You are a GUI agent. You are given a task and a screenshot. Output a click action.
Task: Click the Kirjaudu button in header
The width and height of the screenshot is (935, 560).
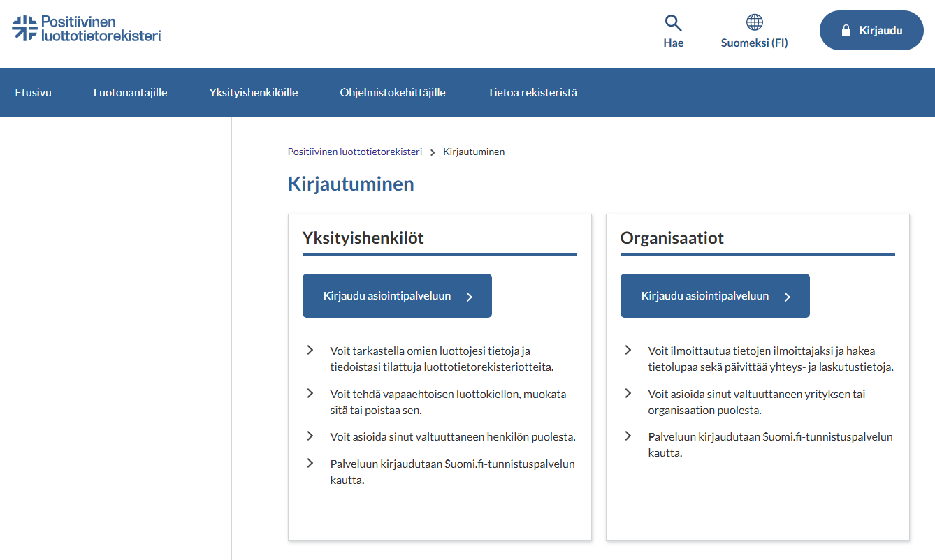(871, 30)
